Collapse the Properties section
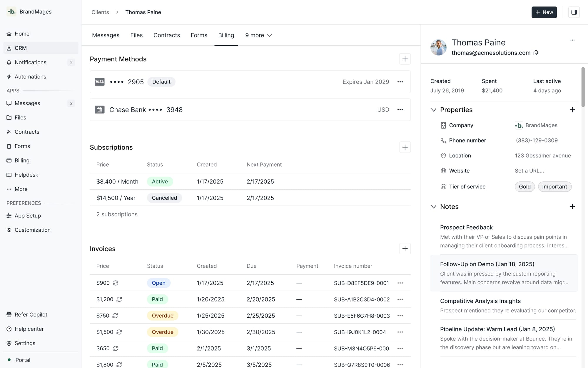 (x=433, y=110)
